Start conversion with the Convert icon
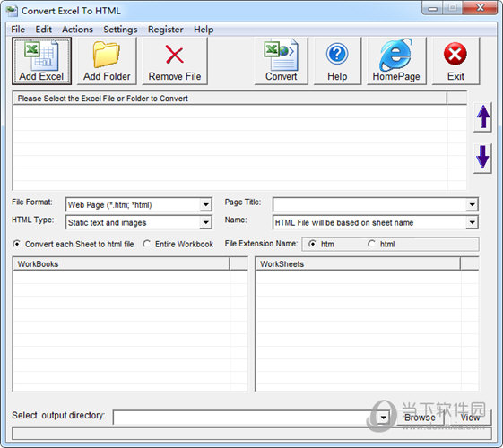 pyautogui.click(x=281, y=56)
